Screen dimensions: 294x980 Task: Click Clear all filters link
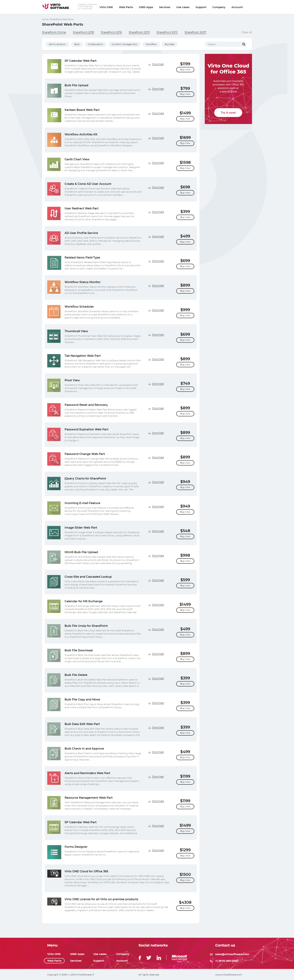pyautogui.click(x=247, y=32)
